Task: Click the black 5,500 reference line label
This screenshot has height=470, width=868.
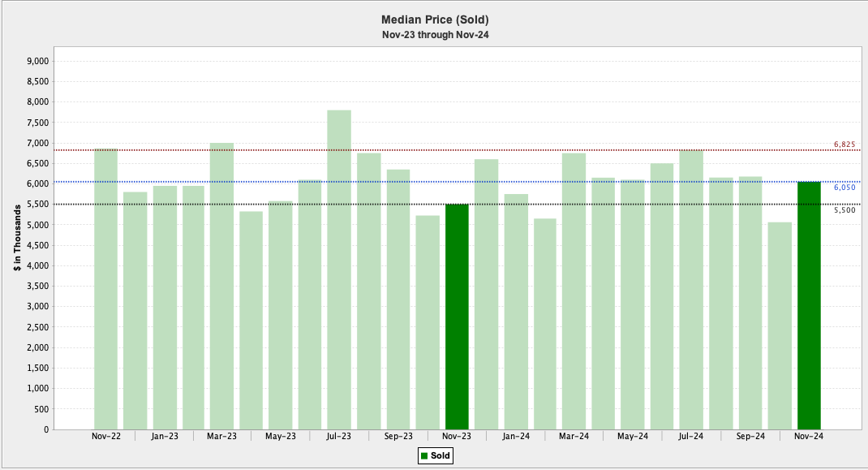Action: point(844,209)
